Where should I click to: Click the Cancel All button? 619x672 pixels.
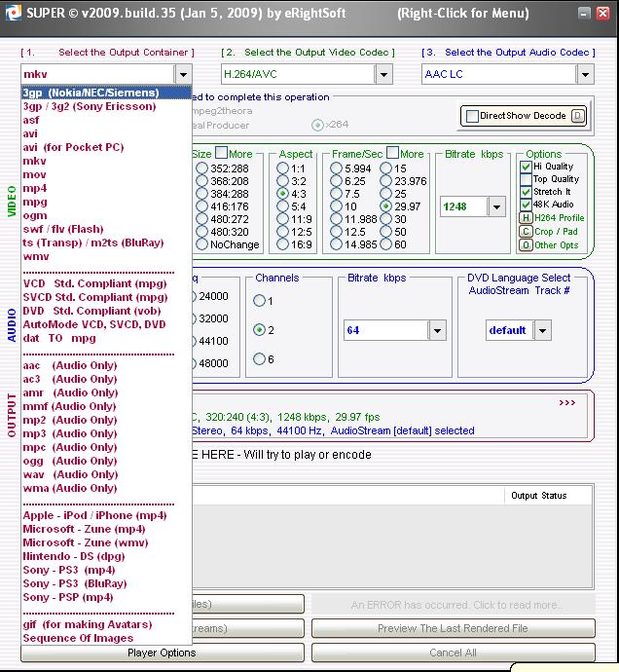pyautogui.click(x=453, y=653)
